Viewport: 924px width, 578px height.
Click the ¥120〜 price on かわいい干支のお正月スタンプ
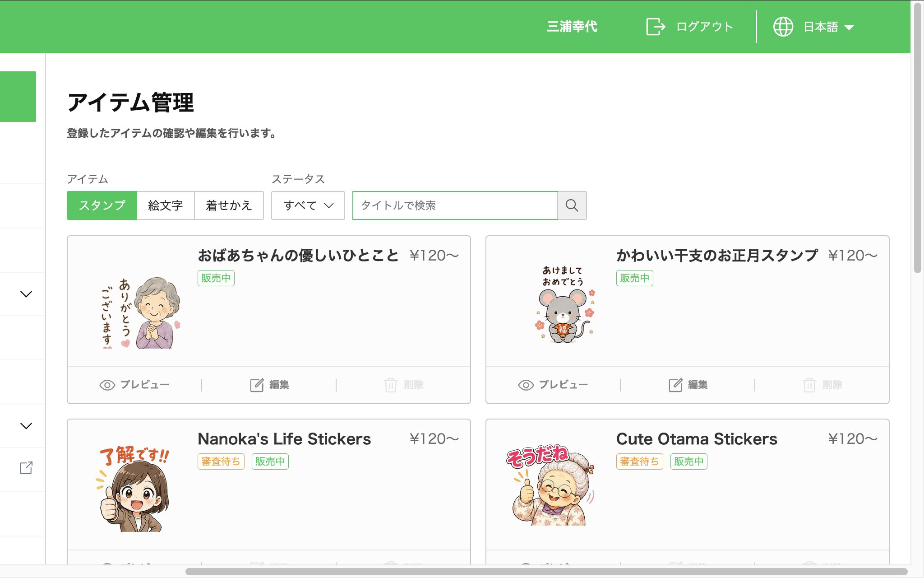tap(853, 256)
